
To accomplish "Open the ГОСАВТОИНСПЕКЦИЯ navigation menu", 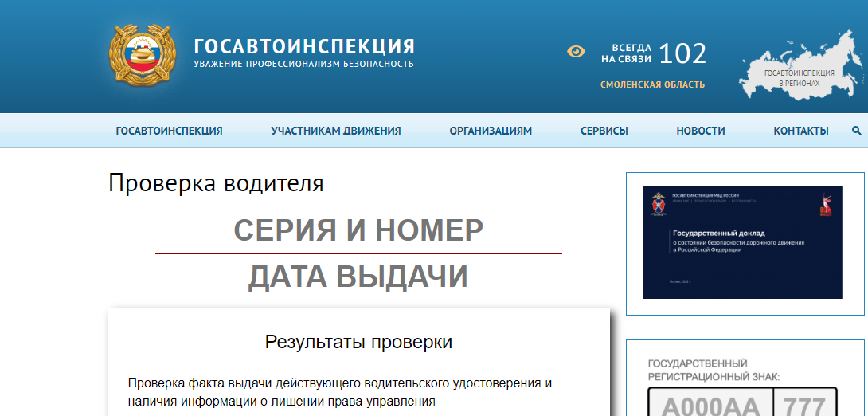I will 169,131.
